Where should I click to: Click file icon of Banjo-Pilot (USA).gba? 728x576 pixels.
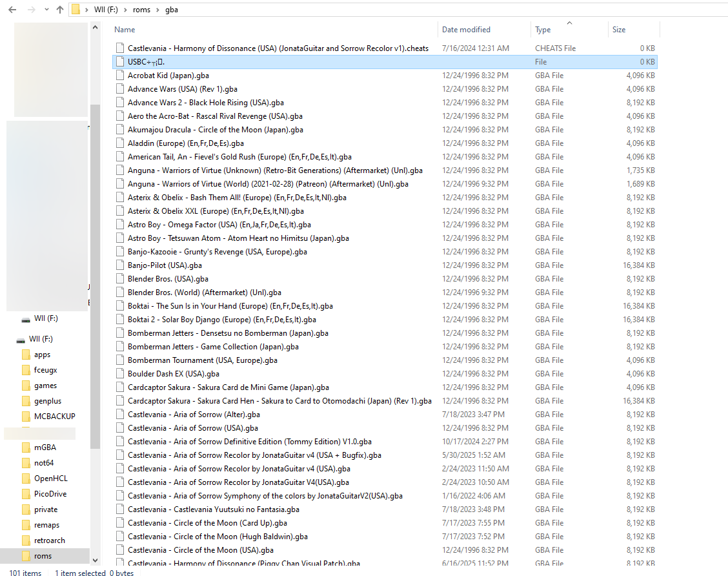coord(120,265)
